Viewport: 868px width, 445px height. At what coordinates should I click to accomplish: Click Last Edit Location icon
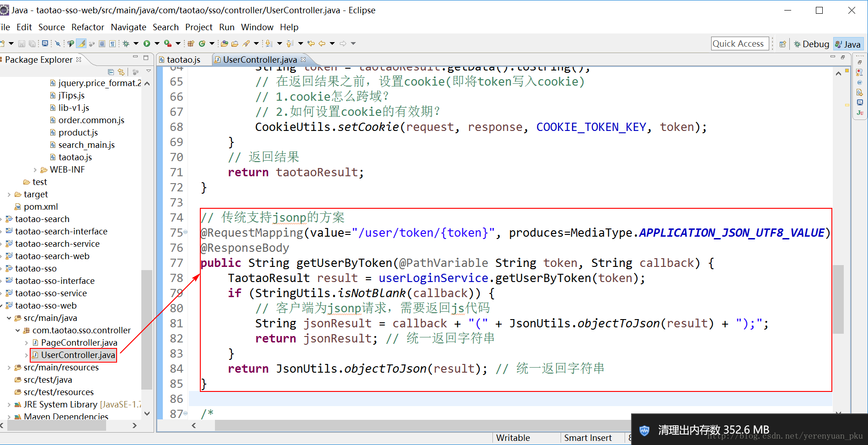click(311, 43)
